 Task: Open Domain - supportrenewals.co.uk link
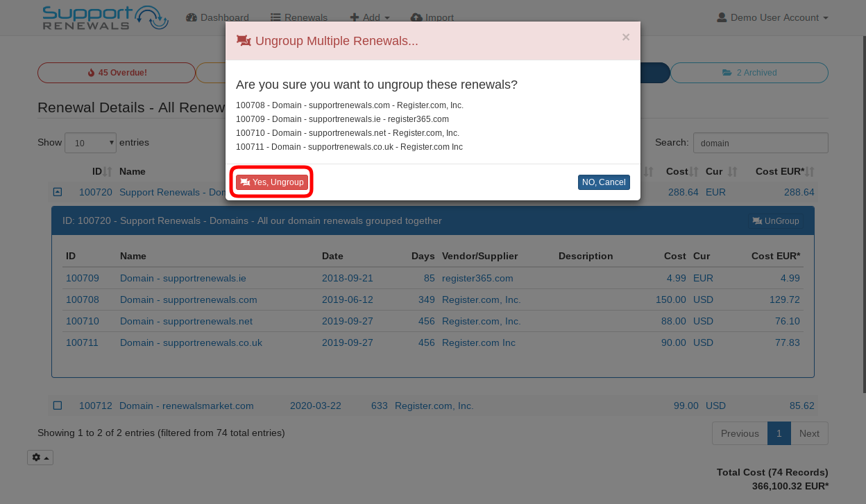point(191,342)
